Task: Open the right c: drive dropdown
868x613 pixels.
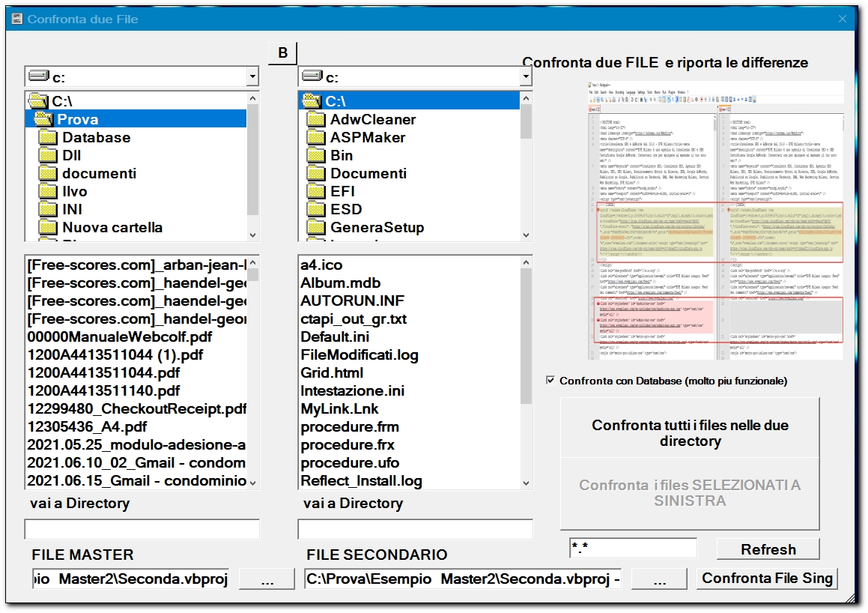Action: click(526, 76)
